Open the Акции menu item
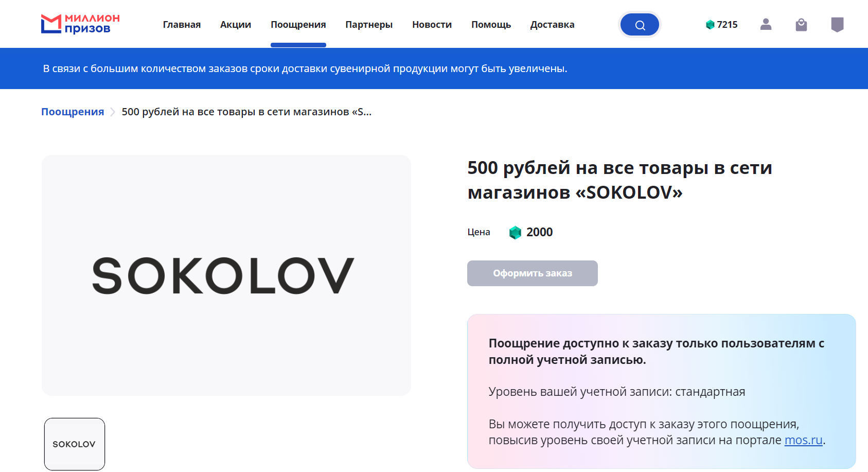The width and height of the screenshot is (868, 472). tap(236, 25)
